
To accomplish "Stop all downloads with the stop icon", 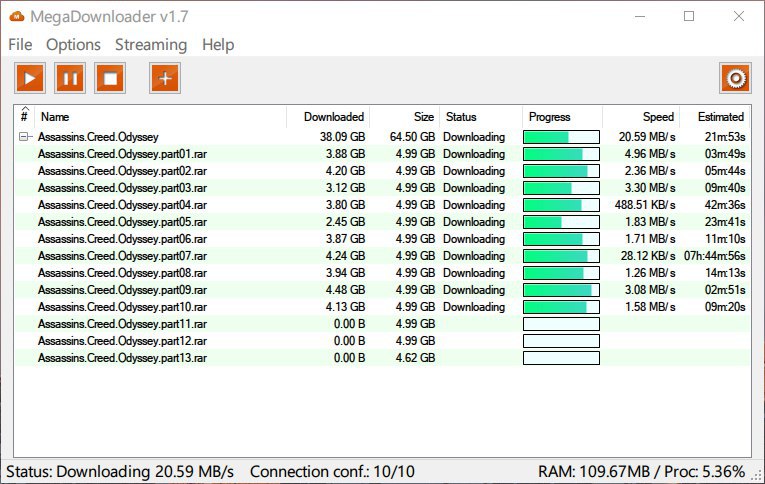I will pyautogui.click(x=110, y=78).
